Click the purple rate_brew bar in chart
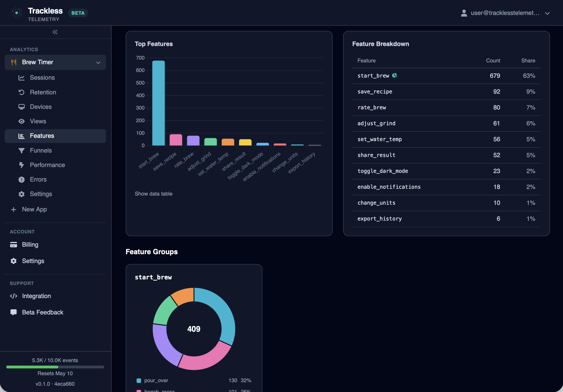 coord(193,141)
